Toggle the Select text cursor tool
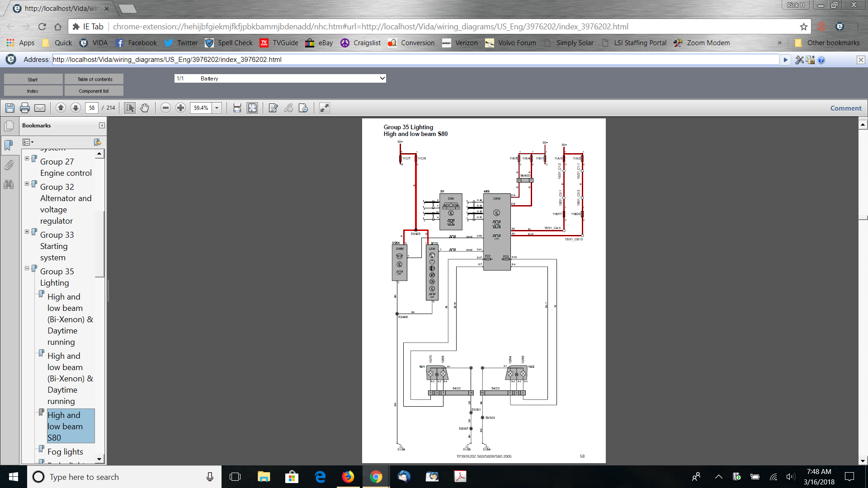This screenshot has height=488, width=868. tap(130, 108)
